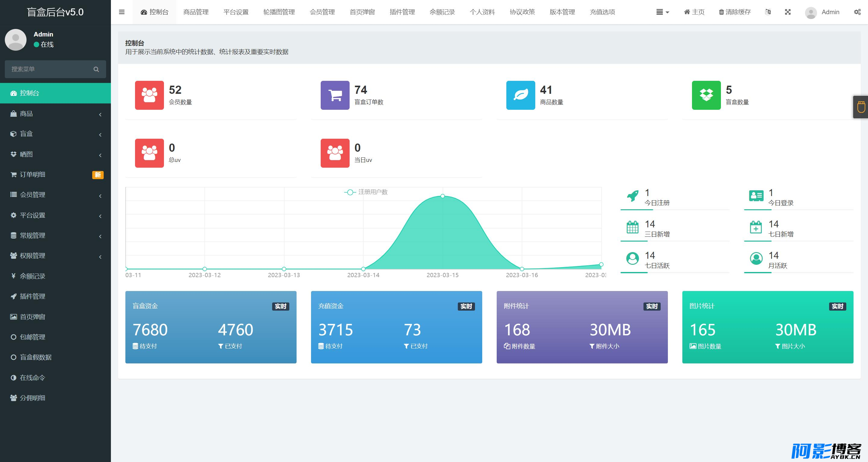Click the orange floating widget on right edge

pos(860,107)
